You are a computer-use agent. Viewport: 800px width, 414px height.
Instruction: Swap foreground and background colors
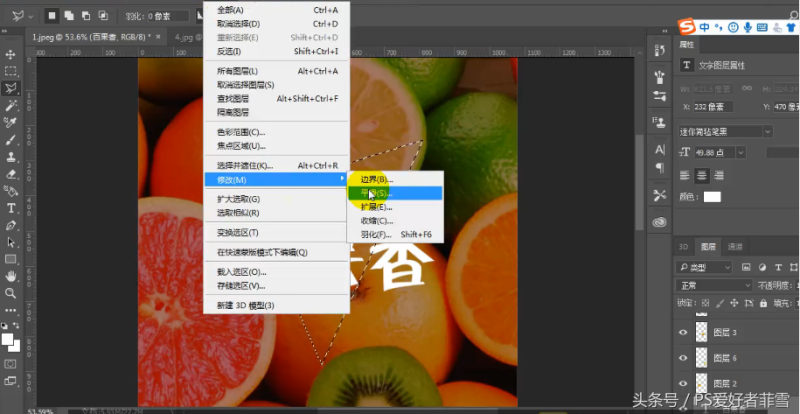coord(16,325)
